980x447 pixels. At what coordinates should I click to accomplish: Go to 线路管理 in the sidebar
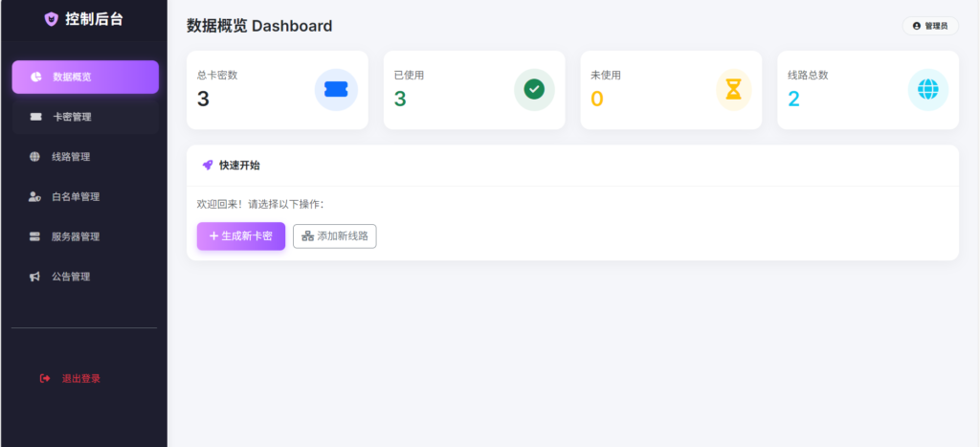pyautogui.click(x=85, y=157)
